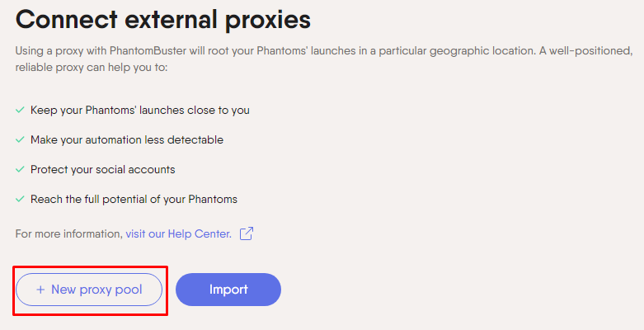Click Reach the full potential of your Phantoms
This screenshot has height=330, width=644.
pos(134,200)
